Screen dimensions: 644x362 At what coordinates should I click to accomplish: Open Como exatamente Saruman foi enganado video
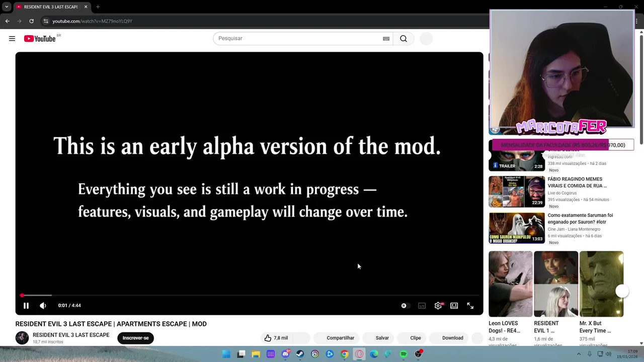coord(580,218)
